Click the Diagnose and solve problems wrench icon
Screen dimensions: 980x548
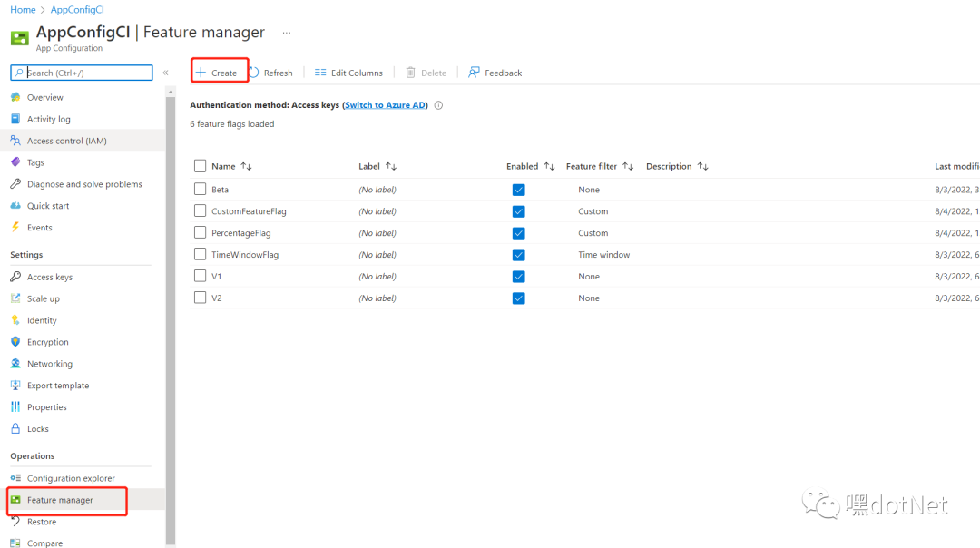[x=15, y=183]
